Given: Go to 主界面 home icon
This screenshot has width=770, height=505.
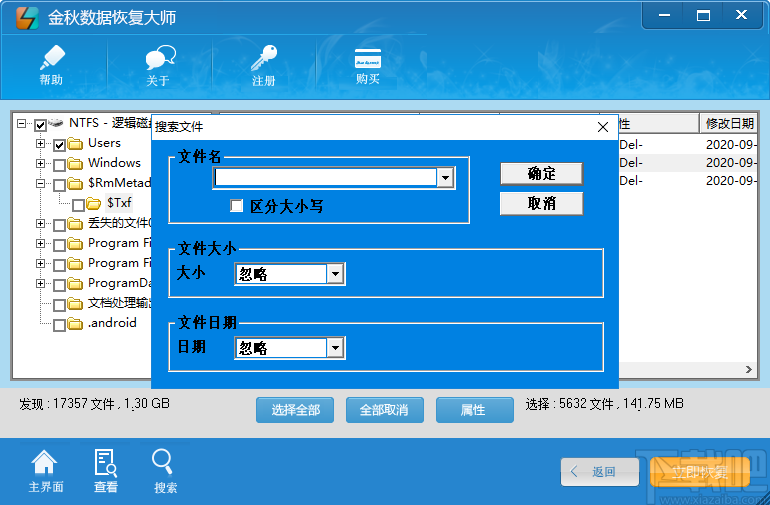Looking at the screenshot, I should pyautogui.click(x=45, y=471).
